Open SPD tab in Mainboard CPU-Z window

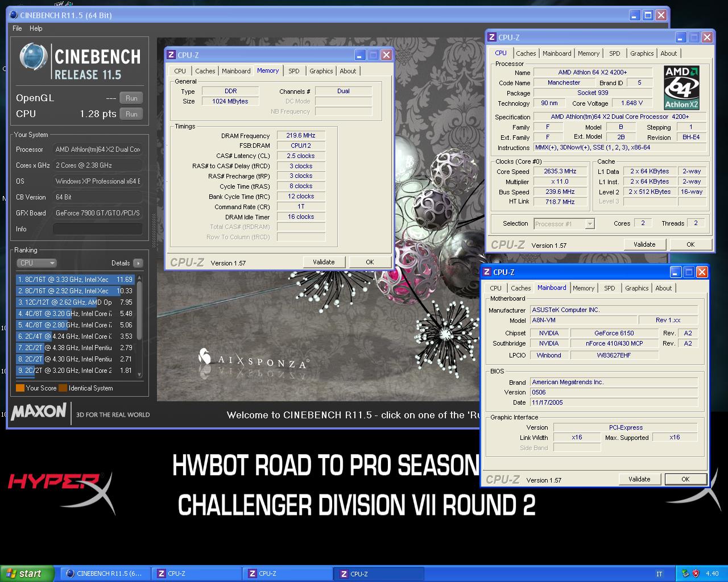coord(610,288)
